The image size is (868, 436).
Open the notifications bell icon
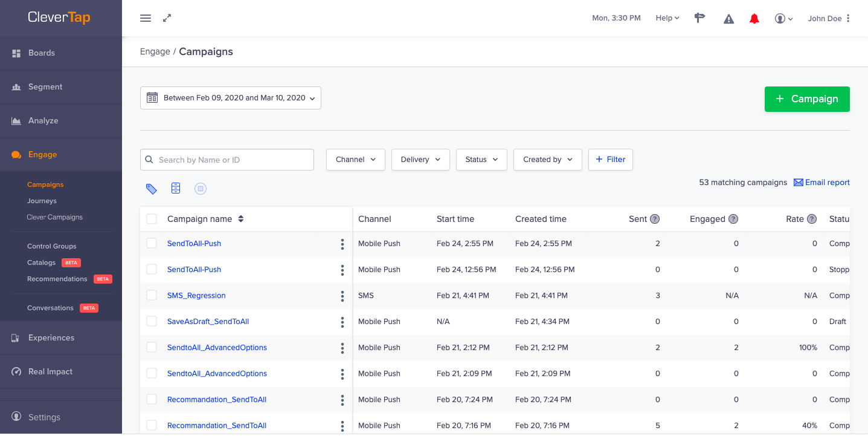pyautogui.click(x=754, y=18)
